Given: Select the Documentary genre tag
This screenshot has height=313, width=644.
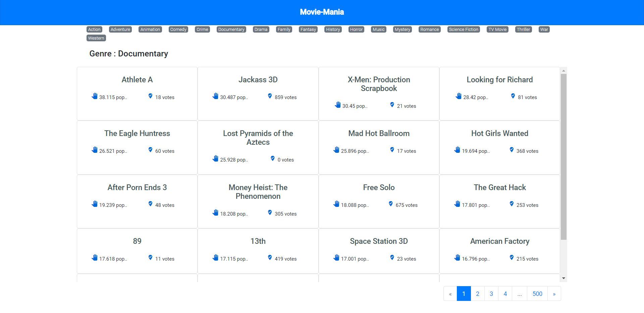Looking at the screenshot, I should [x=231, y=30].
